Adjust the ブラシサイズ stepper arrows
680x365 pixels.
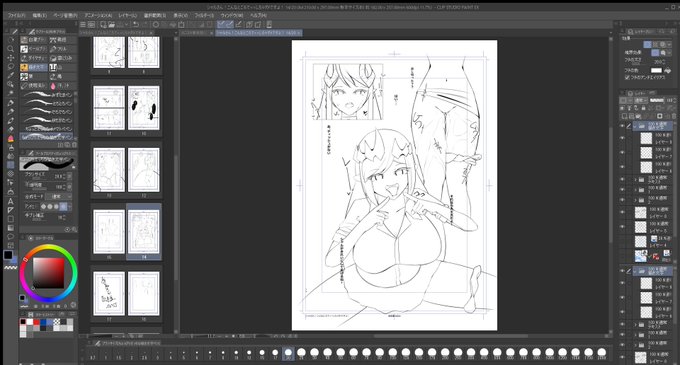[65, 176]
